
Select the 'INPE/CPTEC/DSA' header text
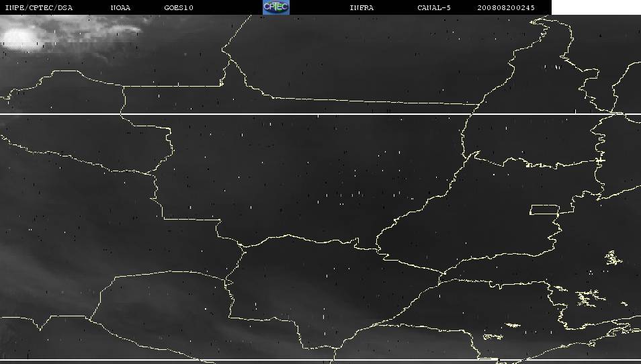[x=39, y=8]
